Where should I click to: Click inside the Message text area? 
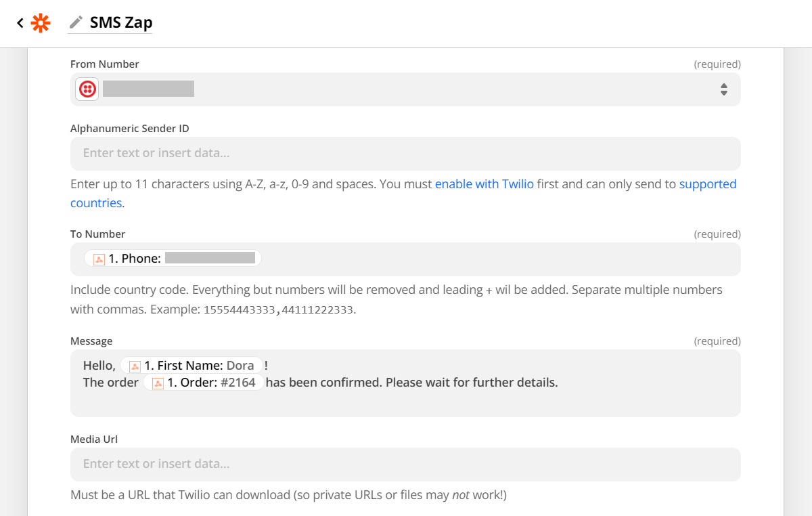406,400
